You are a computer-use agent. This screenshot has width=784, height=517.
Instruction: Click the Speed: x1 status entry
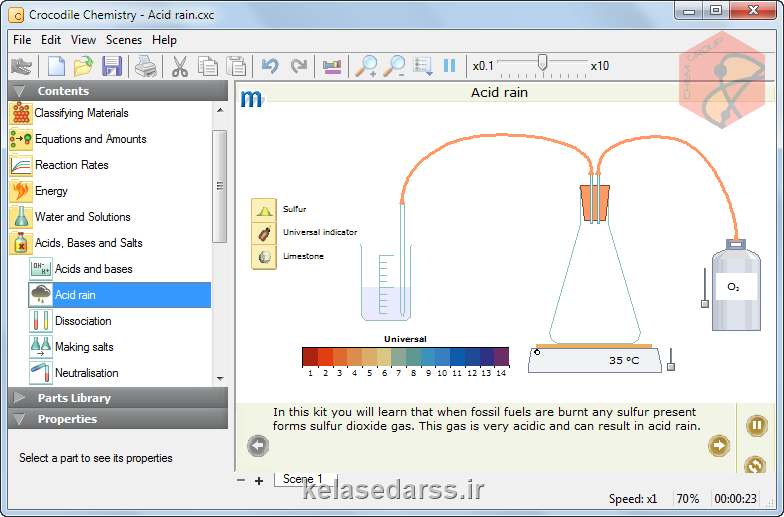632,498
